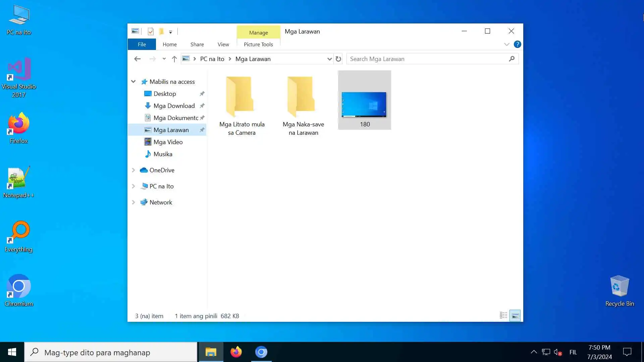Open Firefox from the taskbar
This screenshot has width=644, height=362.
pyautogui.click(x=236, y=352)
